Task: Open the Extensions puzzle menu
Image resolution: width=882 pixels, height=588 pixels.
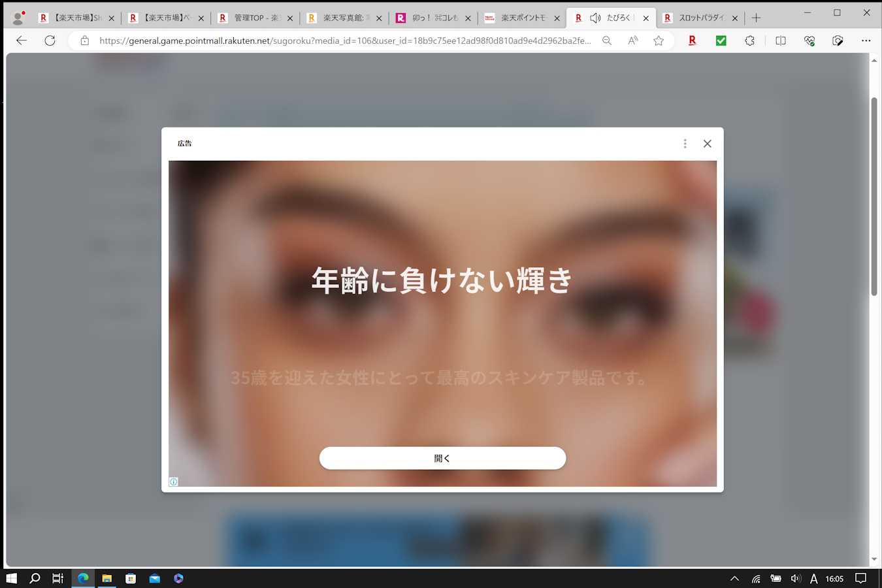Action: 749,41
